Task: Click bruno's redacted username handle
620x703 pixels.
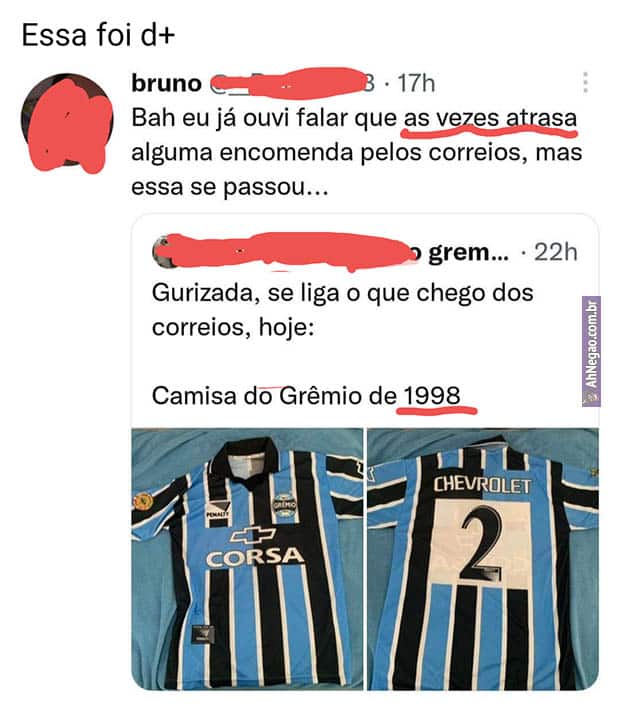Action: [289, 83]
